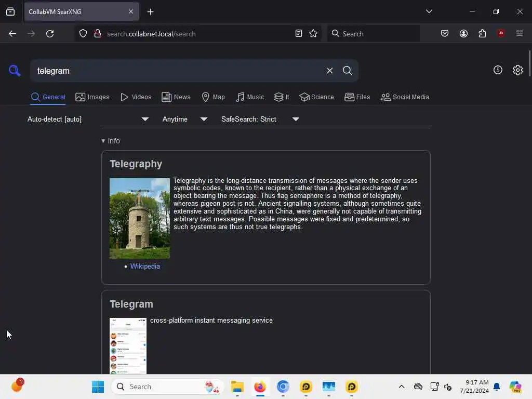Switch to Music search tab

[x=250, y=97]
